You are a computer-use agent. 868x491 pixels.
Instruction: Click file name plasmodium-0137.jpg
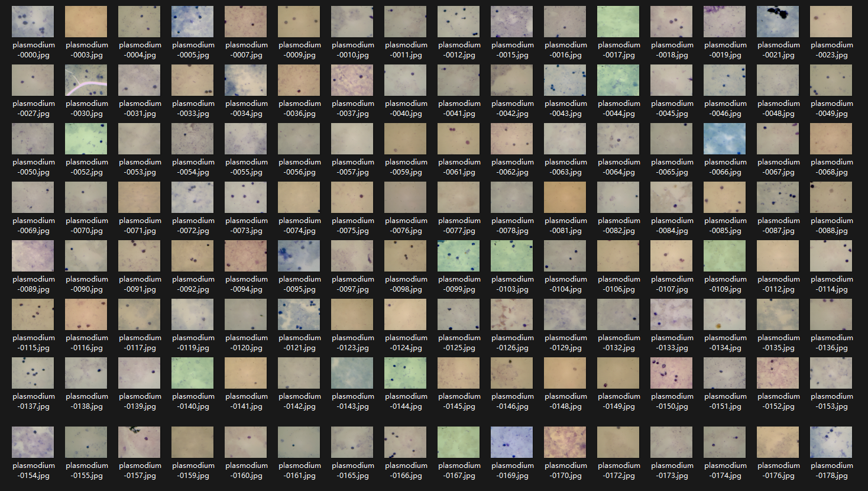tap(34, 401)
